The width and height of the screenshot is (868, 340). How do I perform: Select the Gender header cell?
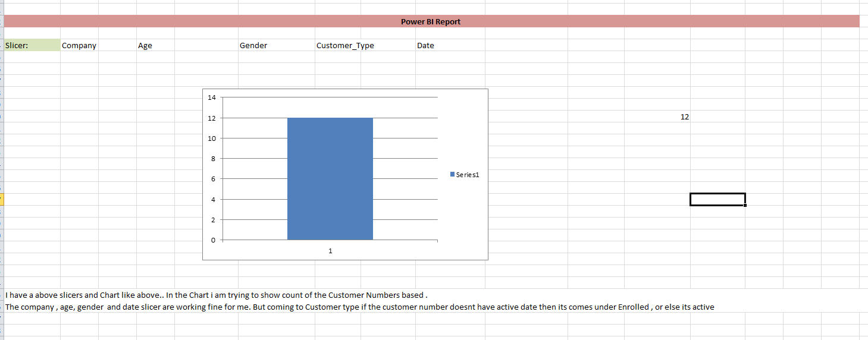(276, 45)
